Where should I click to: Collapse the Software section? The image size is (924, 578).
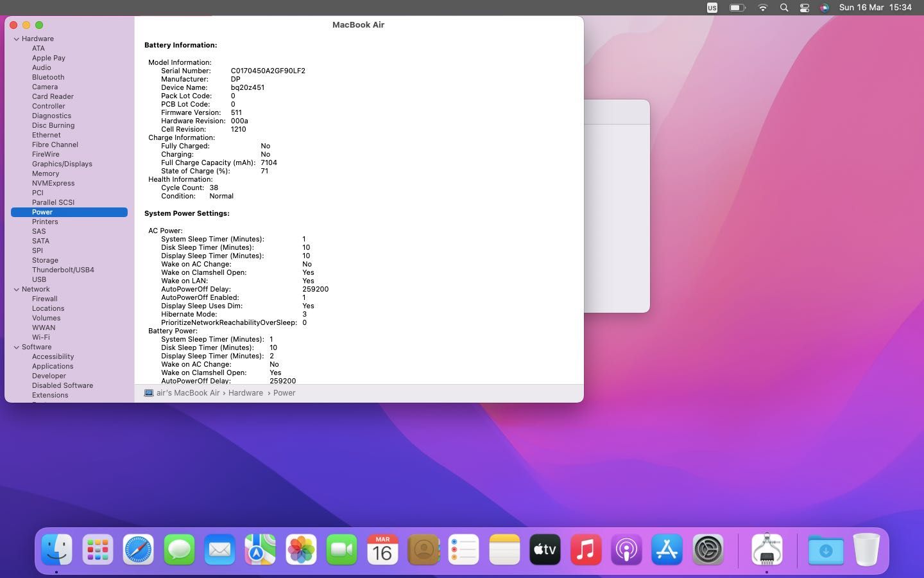coord(17,347)
